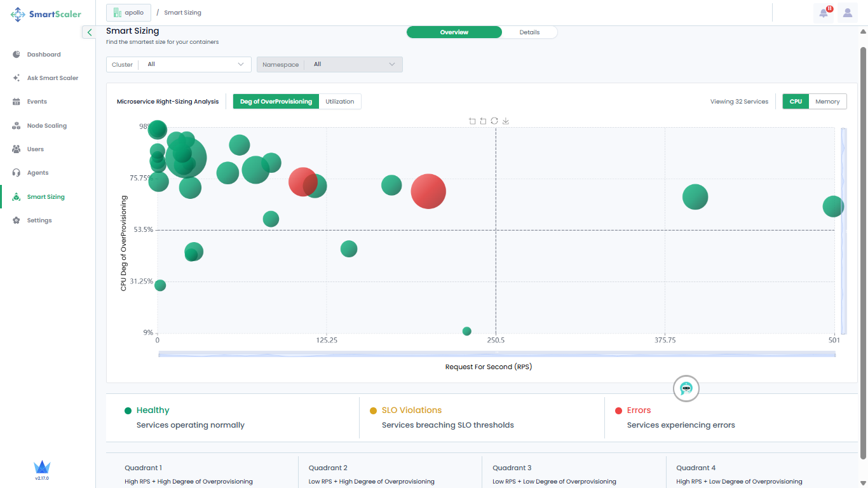The height and width of the screenshot is (488, 868).
Task: Select Deg of OverProvisioning button
Action: point(276,102)
